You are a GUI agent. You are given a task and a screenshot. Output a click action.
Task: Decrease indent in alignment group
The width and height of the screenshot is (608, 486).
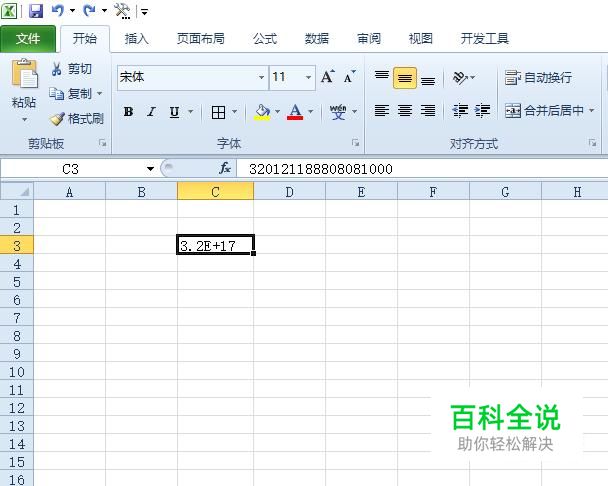pos(460,111)
